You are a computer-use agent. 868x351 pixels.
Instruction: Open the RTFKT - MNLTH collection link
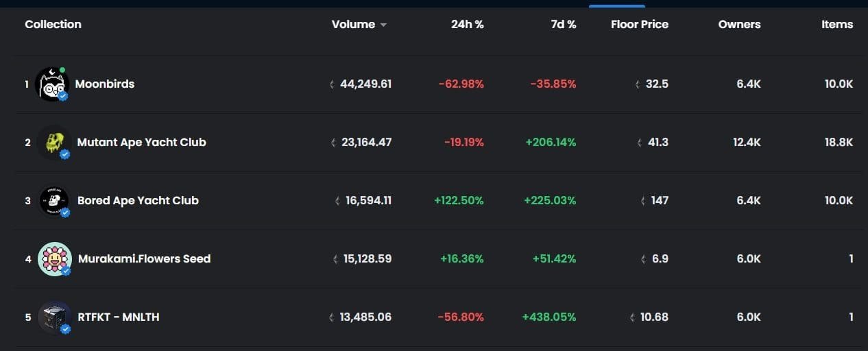tap(118, 317)
